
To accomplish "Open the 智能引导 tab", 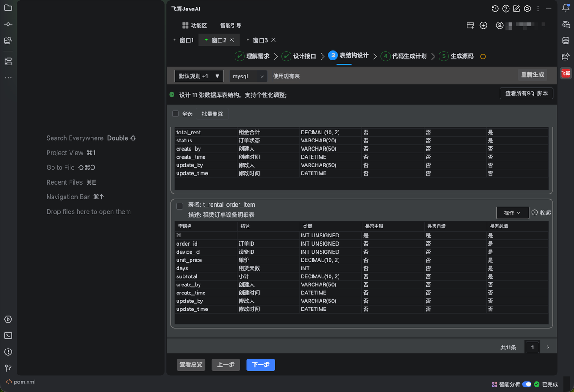I will click(x=230, y=26).
